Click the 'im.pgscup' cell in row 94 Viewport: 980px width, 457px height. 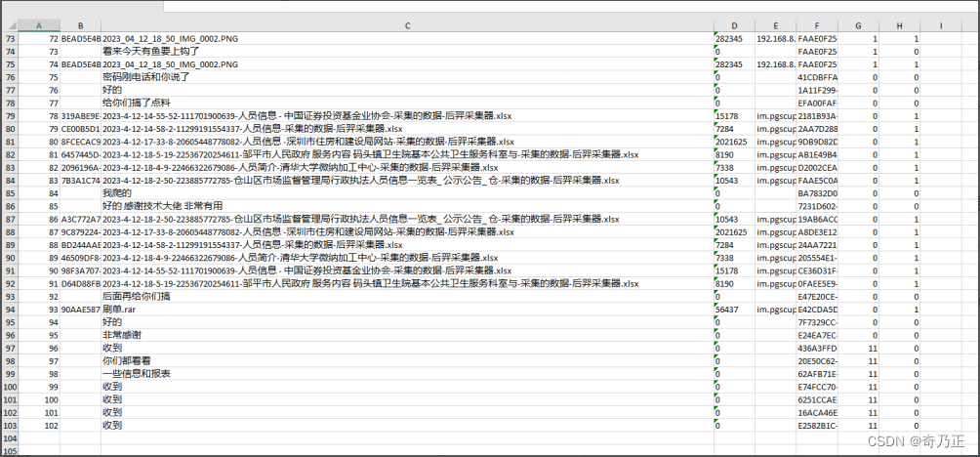click(x=776, y=310)
